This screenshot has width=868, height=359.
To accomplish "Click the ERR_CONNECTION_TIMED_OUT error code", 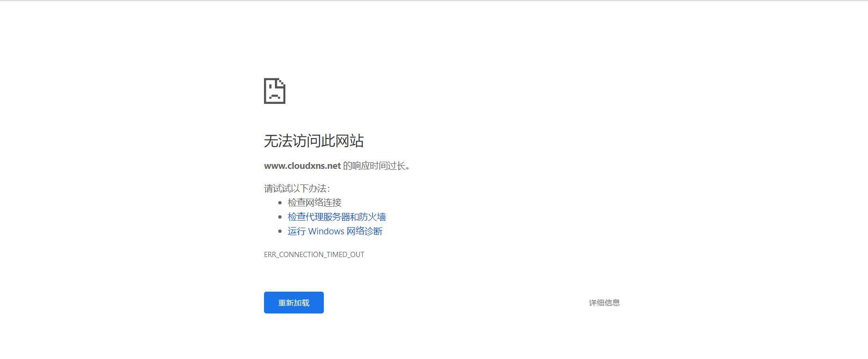I will tap(314, 255).
